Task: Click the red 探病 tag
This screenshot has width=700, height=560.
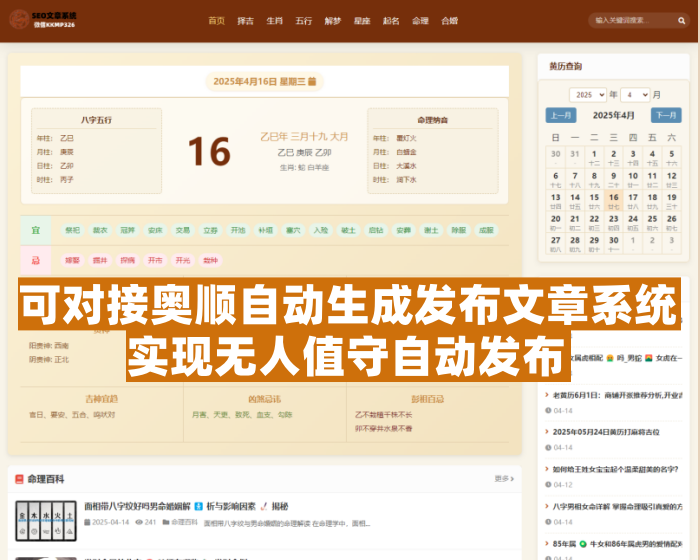Action: tap(128, 260)
